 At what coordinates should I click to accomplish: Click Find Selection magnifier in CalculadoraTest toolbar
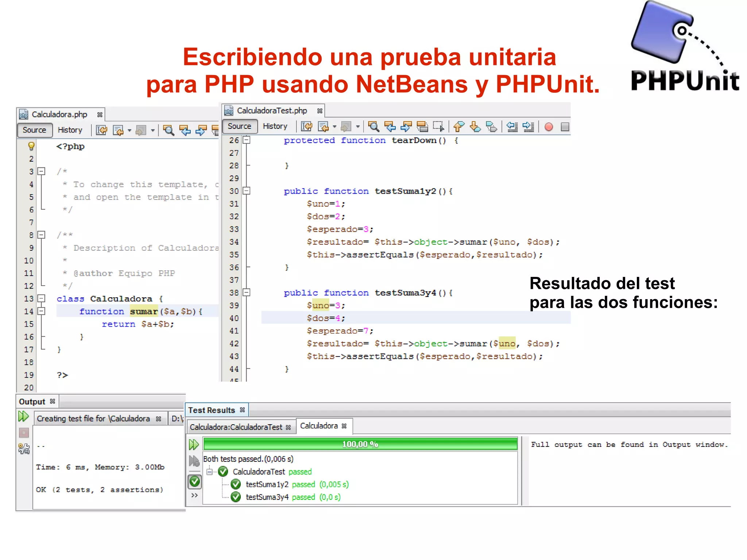[373, 127]
